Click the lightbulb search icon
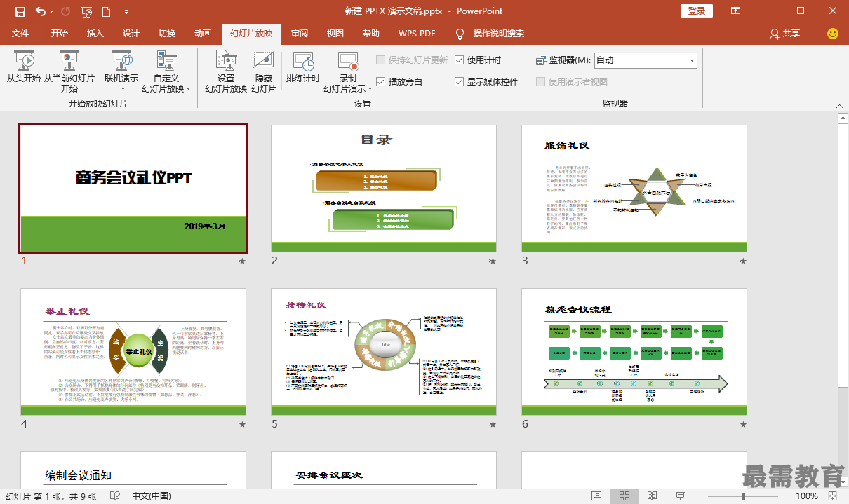Viewport: 849px width, 504px height. click(460, 34)
